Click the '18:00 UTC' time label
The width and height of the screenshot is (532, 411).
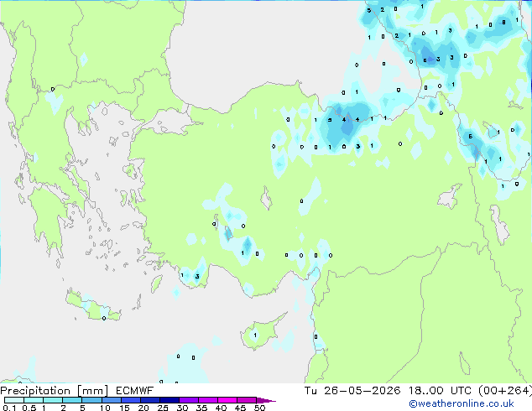click(440, 391)
